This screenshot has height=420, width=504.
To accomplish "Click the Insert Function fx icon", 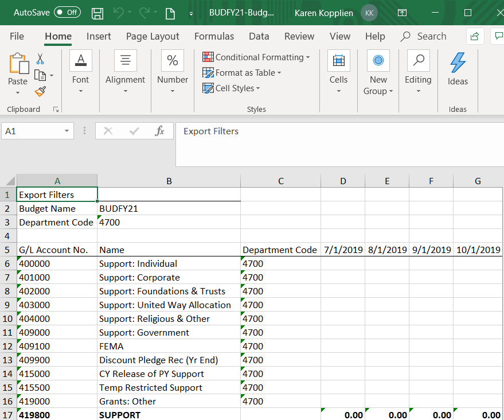I will pyautogui.click(x=160, y=131).
